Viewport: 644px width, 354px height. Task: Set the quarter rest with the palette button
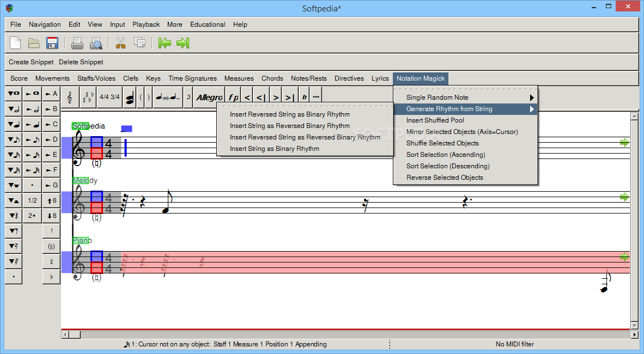click(14, 216)
